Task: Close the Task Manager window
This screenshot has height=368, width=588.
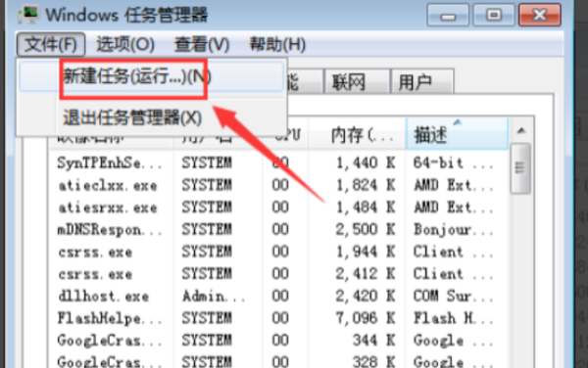Action: [x=539, y=16]
